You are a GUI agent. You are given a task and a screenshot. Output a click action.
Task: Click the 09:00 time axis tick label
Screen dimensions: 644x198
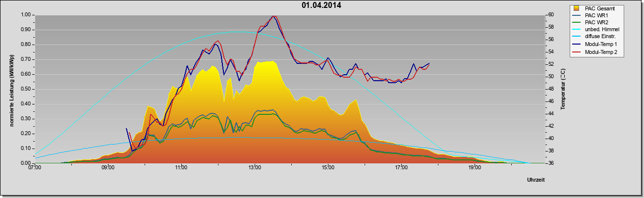coord(108,168)
